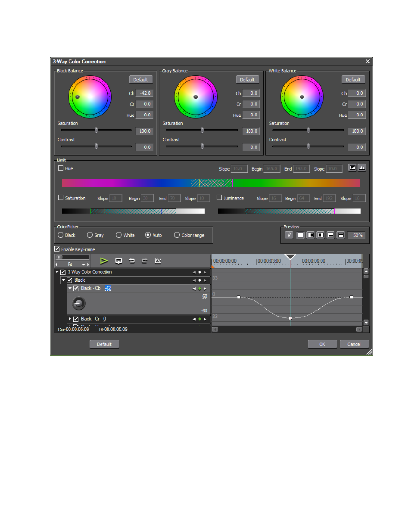Uncheck the Black - Cr parameter checkbox

tap(76, 319)
